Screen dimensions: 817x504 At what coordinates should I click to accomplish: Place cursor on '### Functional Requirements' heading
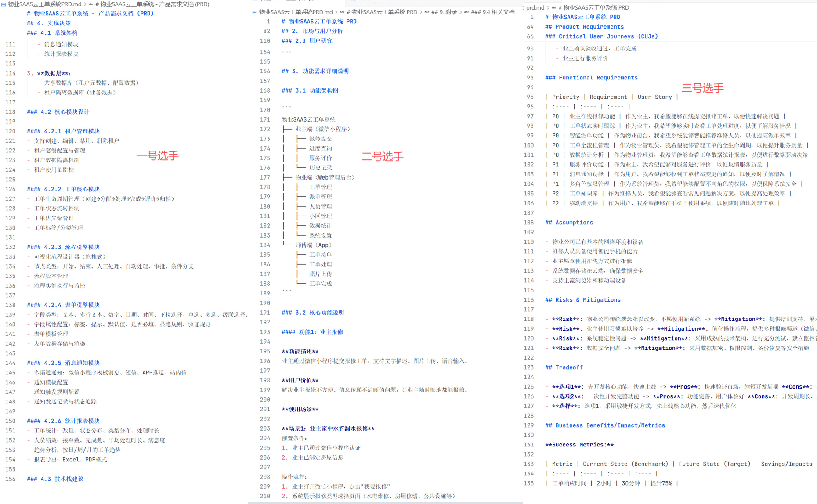click(x=591, y=78)
